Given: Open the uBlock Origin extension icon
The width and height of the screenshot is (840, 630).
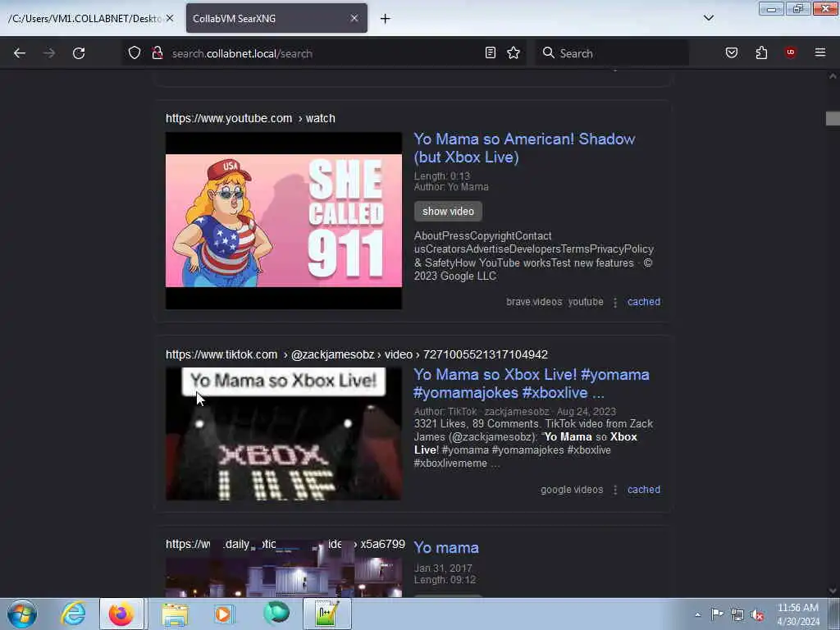Looking at the screenshot, I should tap(791, 52).
